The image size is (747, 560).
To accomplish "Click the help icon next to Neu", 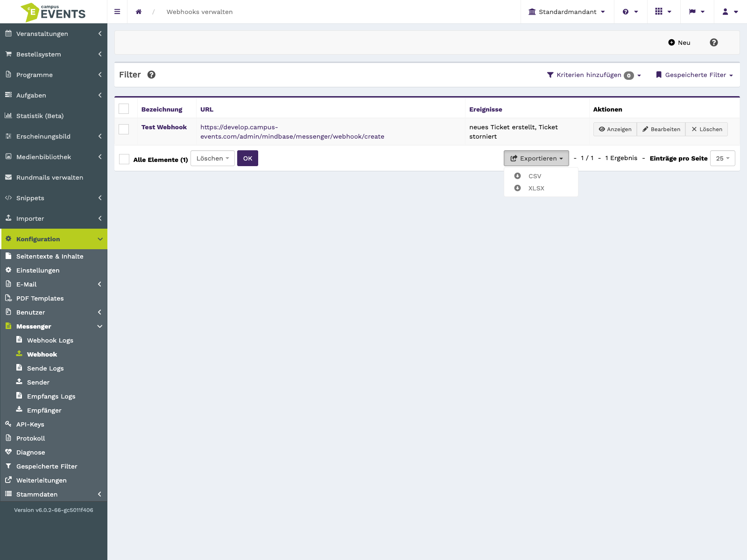I will click(x=714, y=42).
